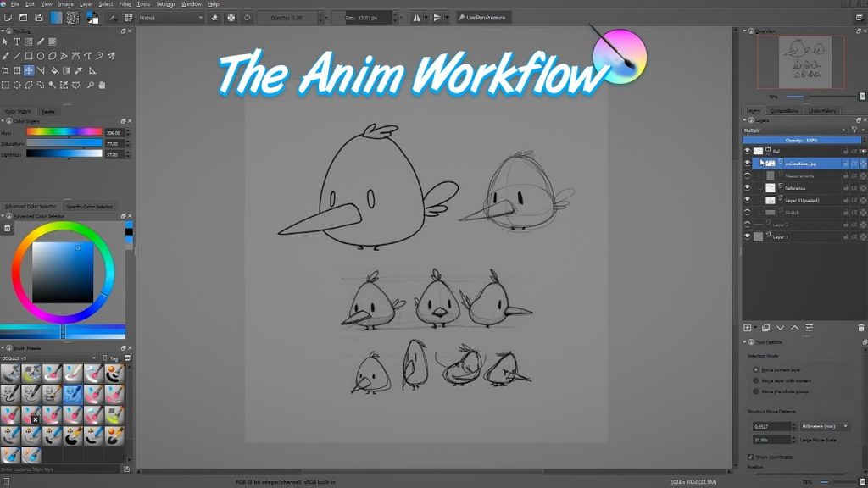This screenshot has height=488, width=868.
Task: Activate the Move tool in the toolbox
Action: [x=29, y=70]
